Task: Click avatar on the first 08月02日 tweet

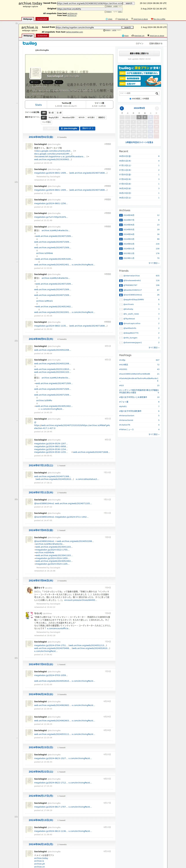Action: [30, 146]
